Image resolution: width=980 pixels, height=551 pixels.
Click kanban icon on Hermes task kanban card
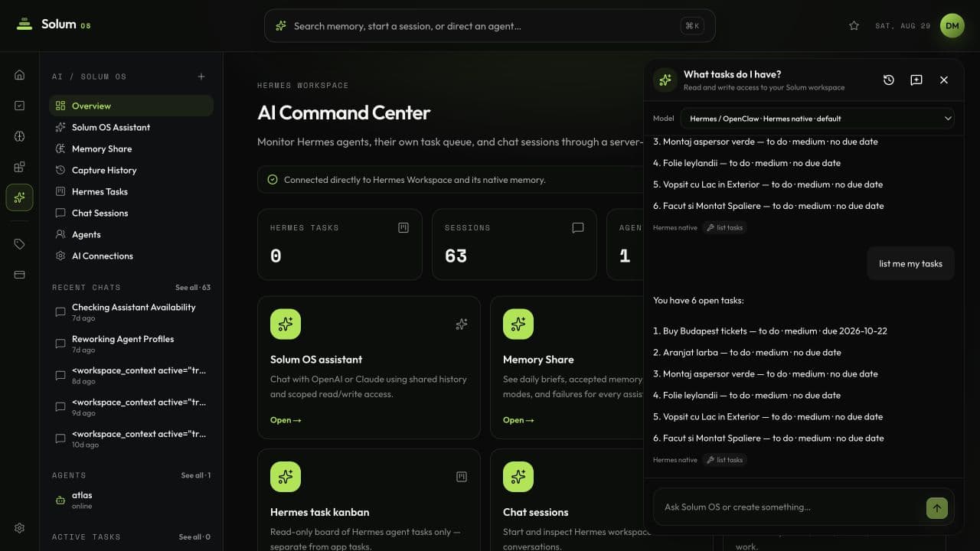coord(462,477)
